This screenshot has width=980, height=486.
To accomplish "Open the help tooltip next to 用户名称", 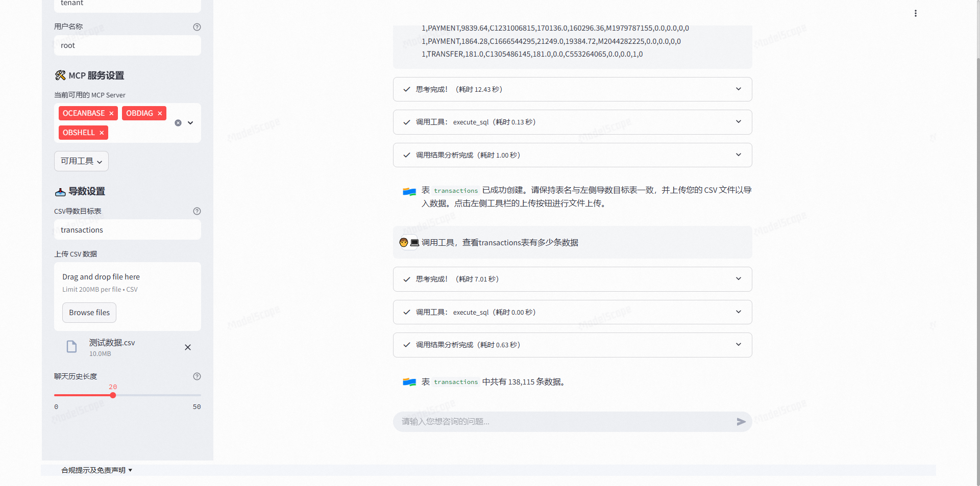I will (x=197, y=27).
